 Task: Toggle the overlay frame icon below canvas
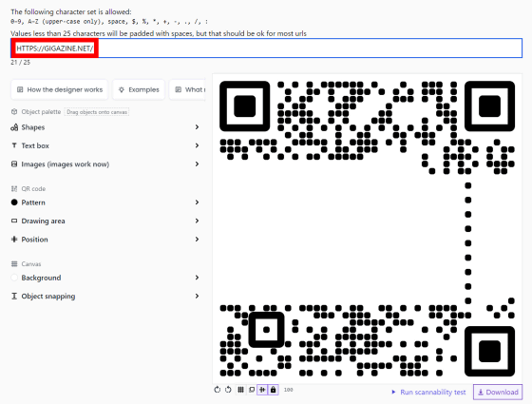pos(252,390)
